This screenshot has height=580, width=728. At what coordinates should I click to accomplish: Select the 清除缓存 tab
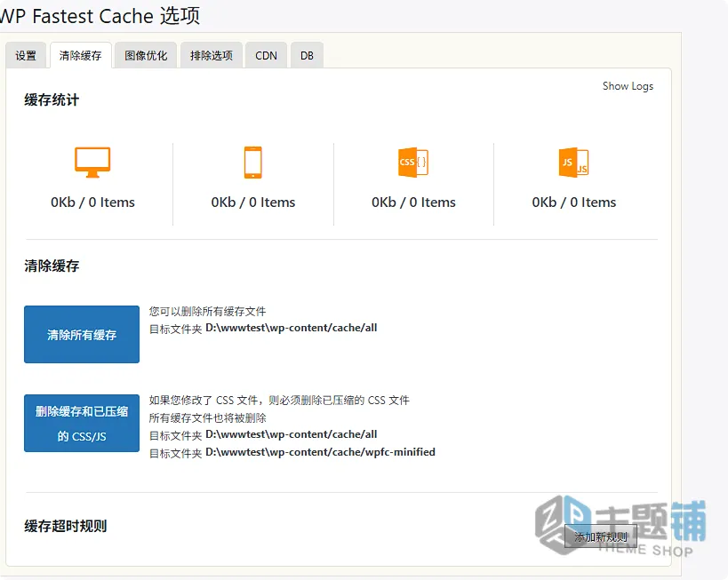[80, 56]
